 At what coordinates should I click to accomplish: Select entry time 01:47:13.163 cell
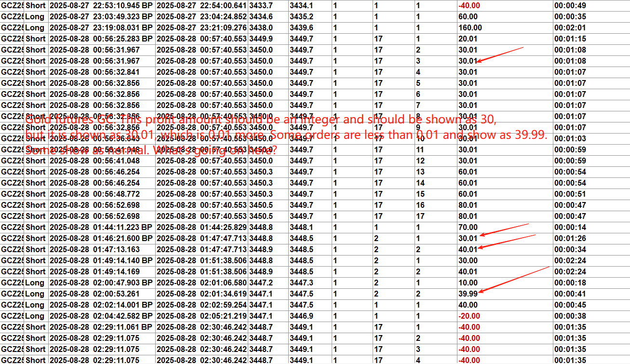click(x=102, y=249)
